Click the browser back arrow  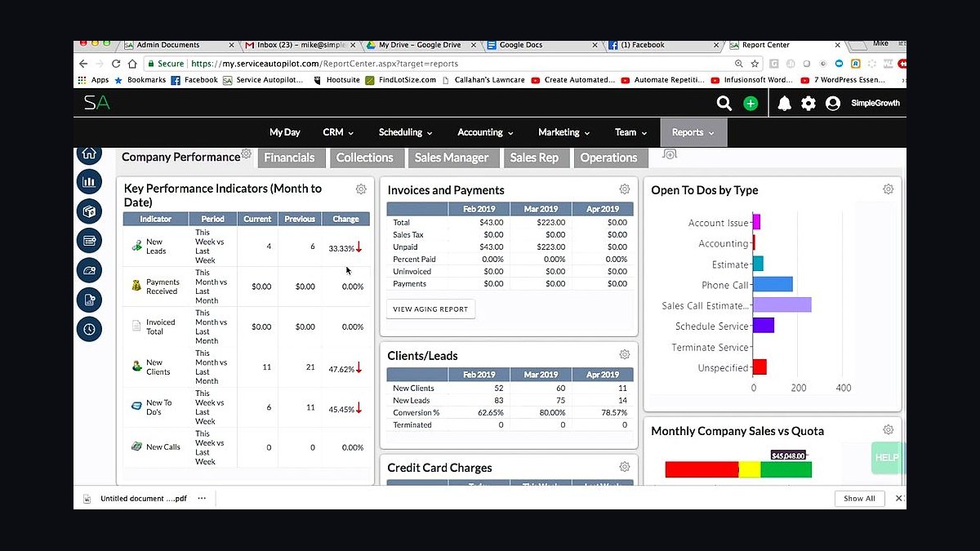(82, 63)
